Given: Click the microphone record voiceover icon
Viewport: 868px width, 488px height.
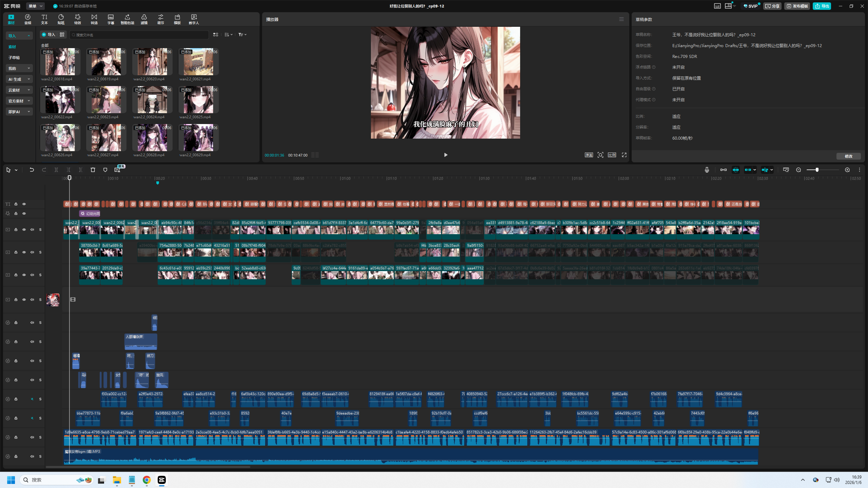Looking at the screenshot, I should click(x=707, y=170).
